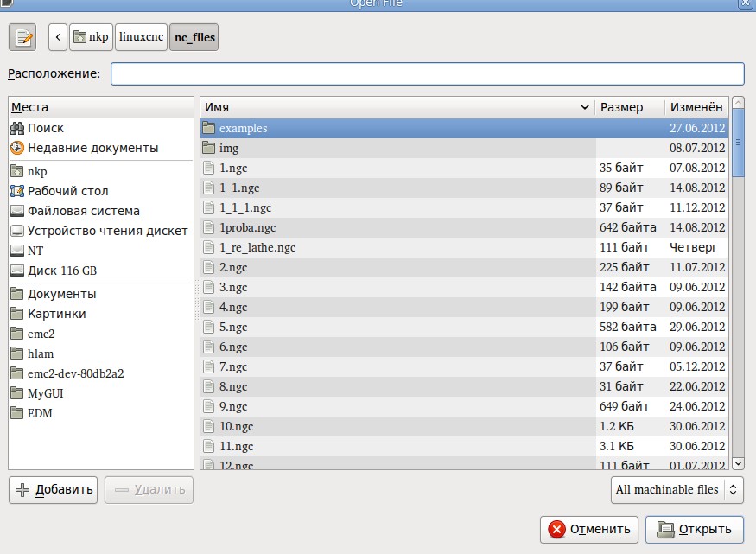
Task: Click the Добавить bookmark button
Action: click(x=54, y=489)
